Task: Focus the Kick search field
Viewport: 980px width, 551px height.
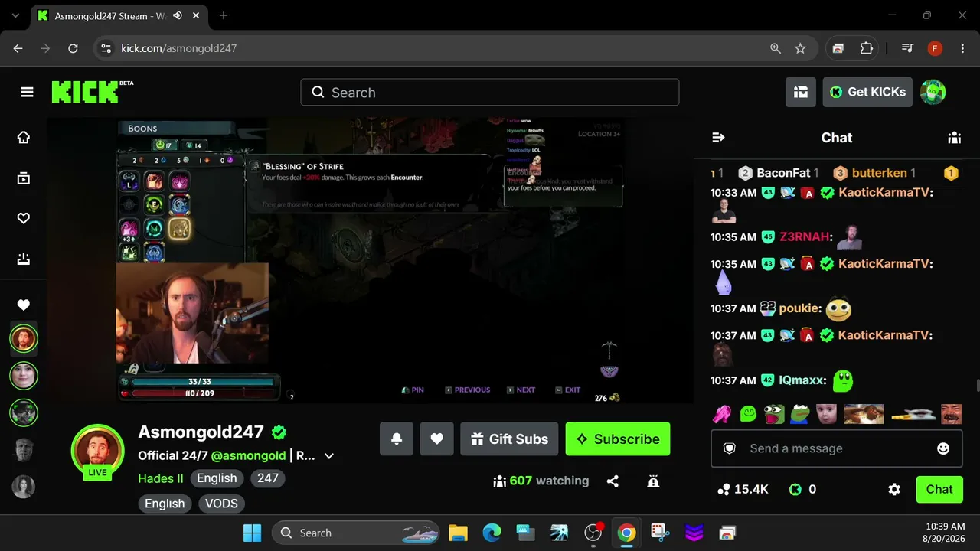Action: pyautogui.click(x=490, y=93)
